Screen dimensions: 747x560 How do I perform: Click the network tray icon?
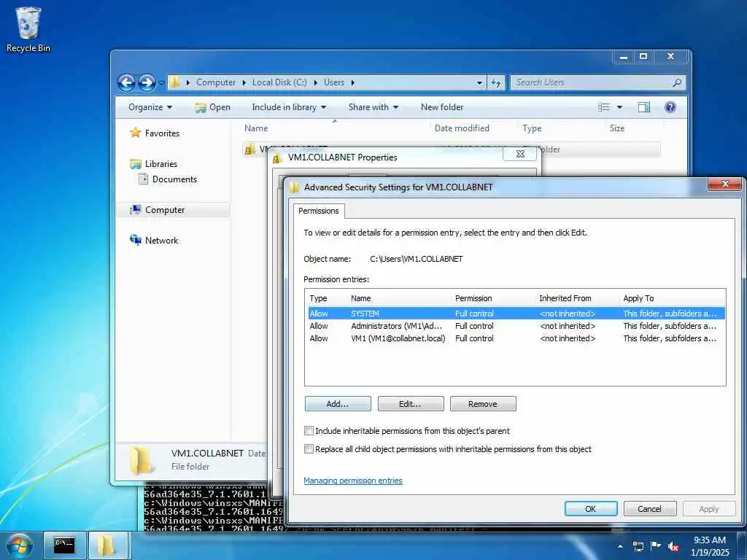tap(638, 547)
